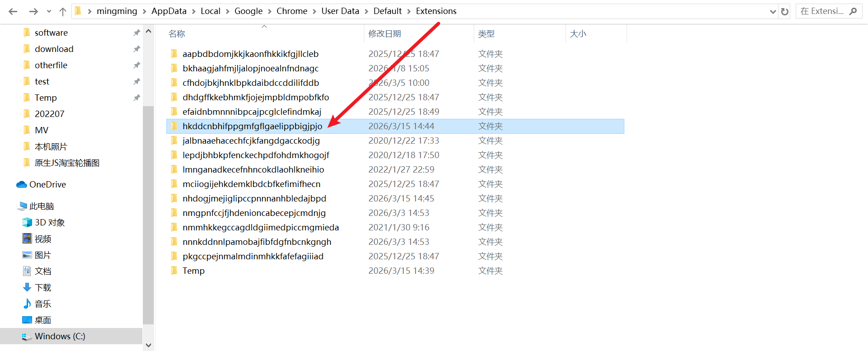The height and width of the screenshot is (351, 868).
Task: Click pin icon next to test
Action: point(137,81)
